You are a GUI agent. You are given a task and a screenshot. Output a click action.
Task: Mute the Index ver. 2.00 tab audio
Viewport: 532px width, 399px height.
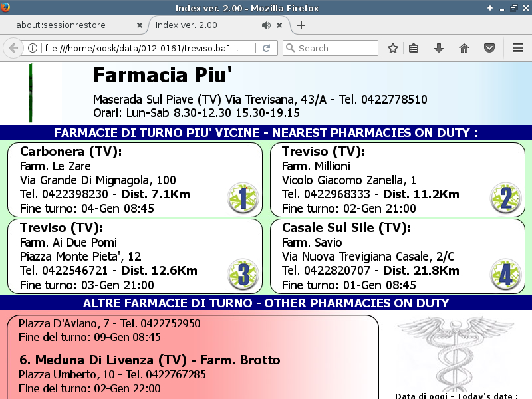coord(266,25)
